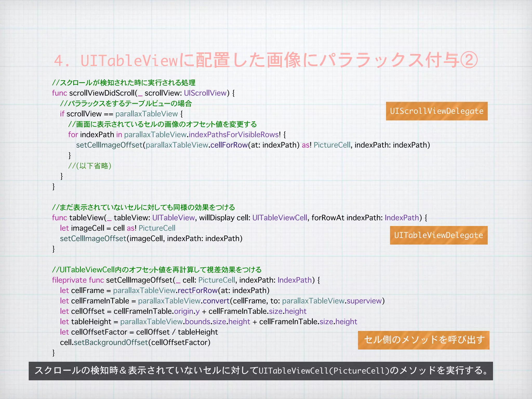Image resolution: width=532 pixels, height=399 pixels.
Task: Click the line let cellFrameInTable = parallaxTableView.convert
Action: [x=222, y=301]
